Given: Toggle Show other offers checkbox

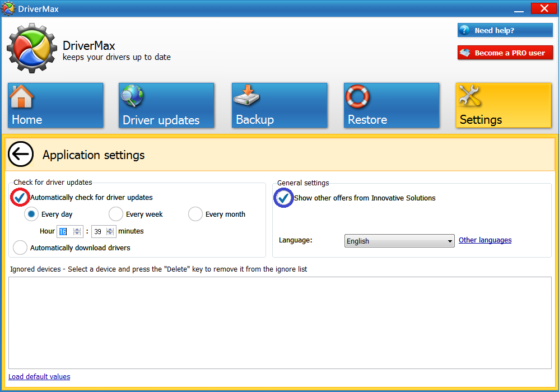Looking at the screenshot, I should coord(283,198).
